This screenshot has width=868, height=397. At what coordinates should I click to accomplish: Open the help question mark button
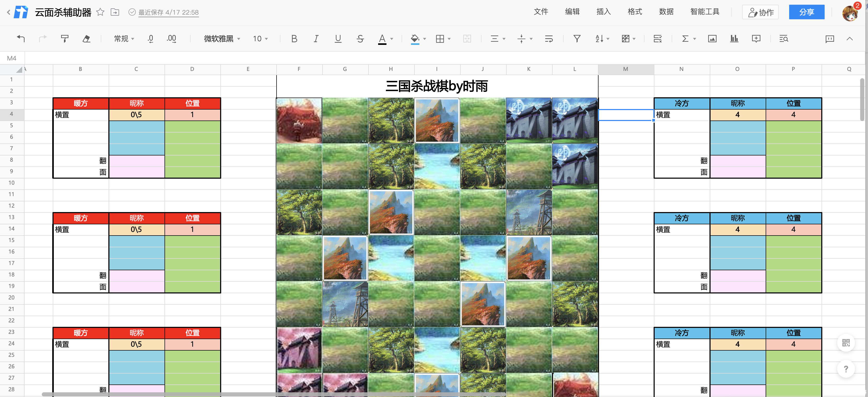tap(846, 369)
